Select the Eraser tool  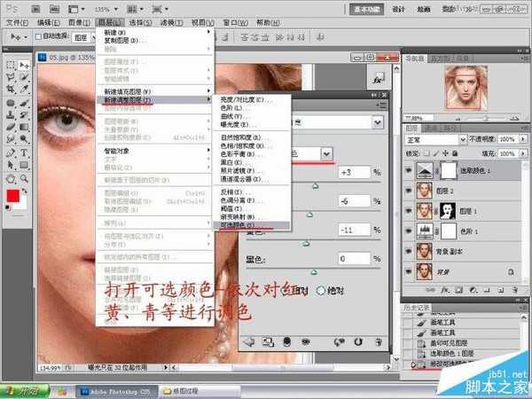click(x=11, y=127)
